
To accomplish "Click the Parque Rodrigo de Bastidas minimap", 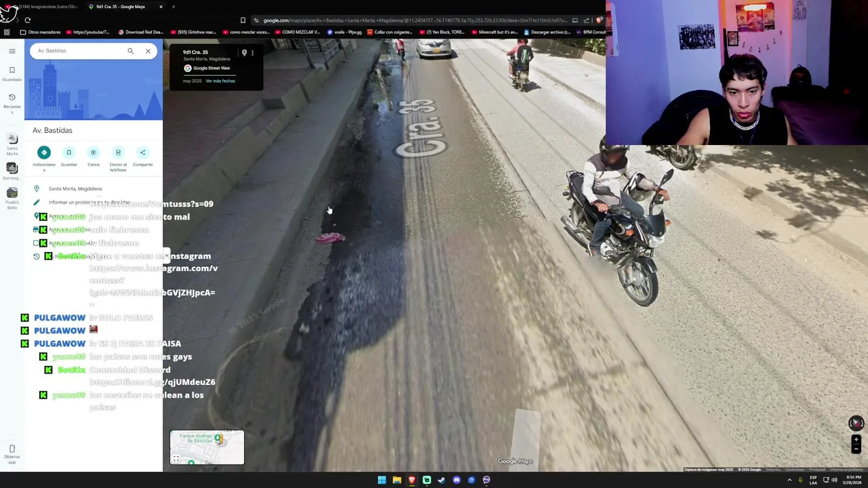I will click(207, 447).
